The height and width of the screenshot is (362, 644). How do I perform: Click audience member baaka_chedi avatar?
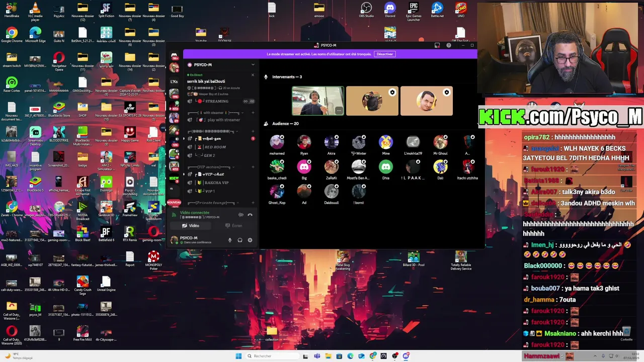(277, 167)
